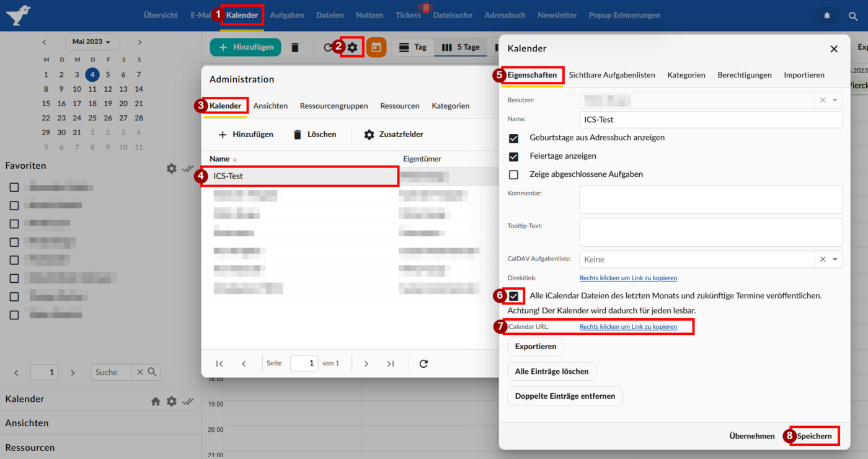
Task: Click the Name field containing ICS-Test
Action: (711, 120)
